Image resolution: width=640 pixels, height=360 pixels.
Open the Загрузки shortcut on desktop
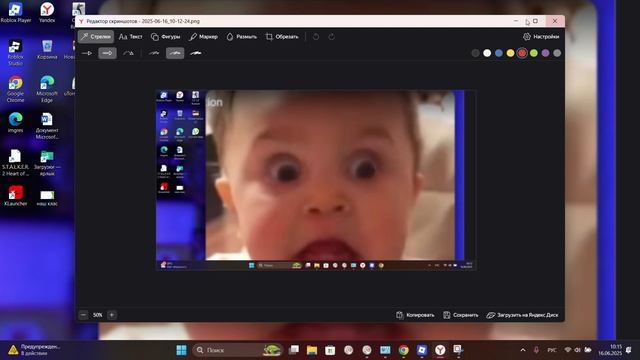click(x=47, y=162)
